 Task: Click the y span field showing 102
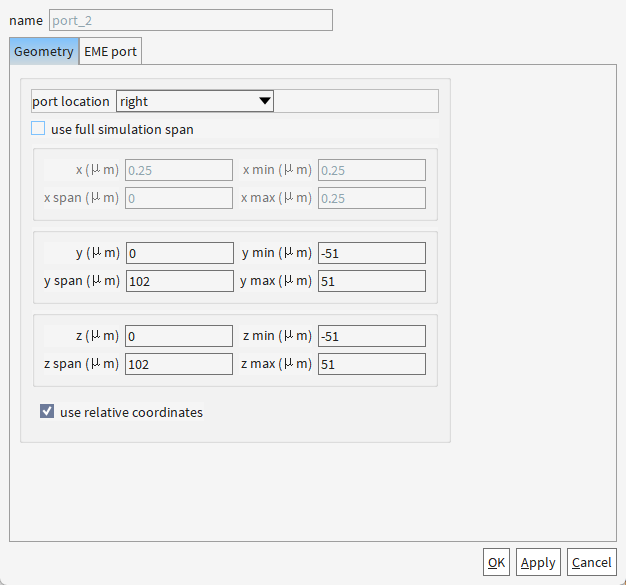[180, 281]
